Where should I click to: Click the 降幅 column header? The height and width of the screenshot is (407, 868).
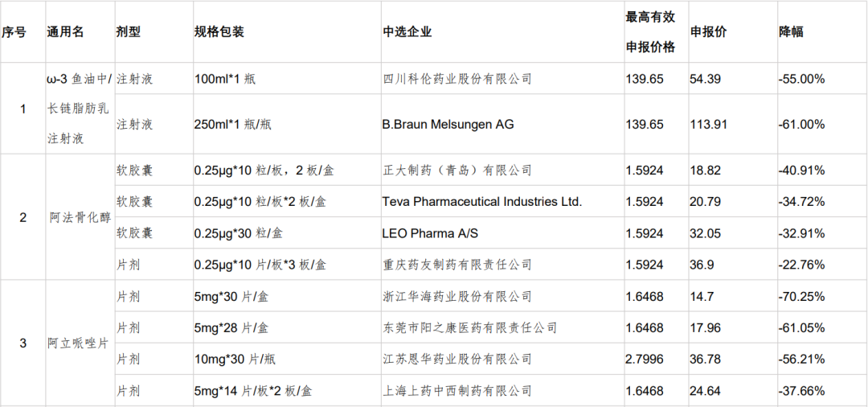(792, 32)
